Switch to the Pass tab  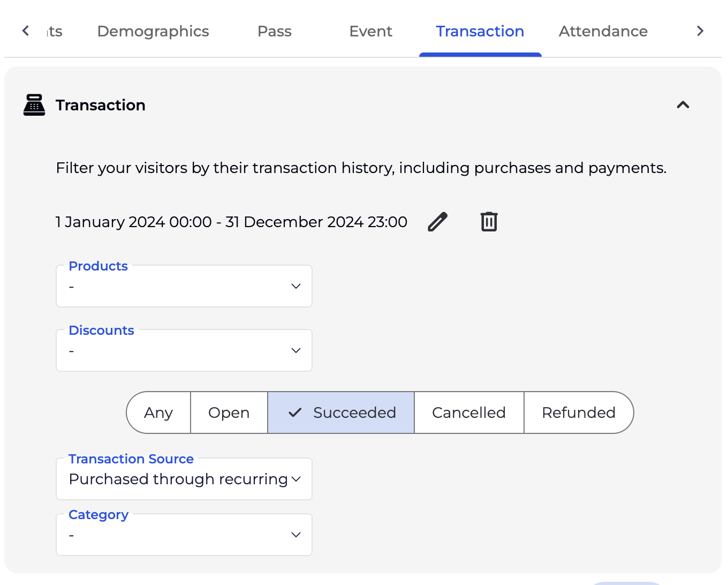[x=275, y=31]
